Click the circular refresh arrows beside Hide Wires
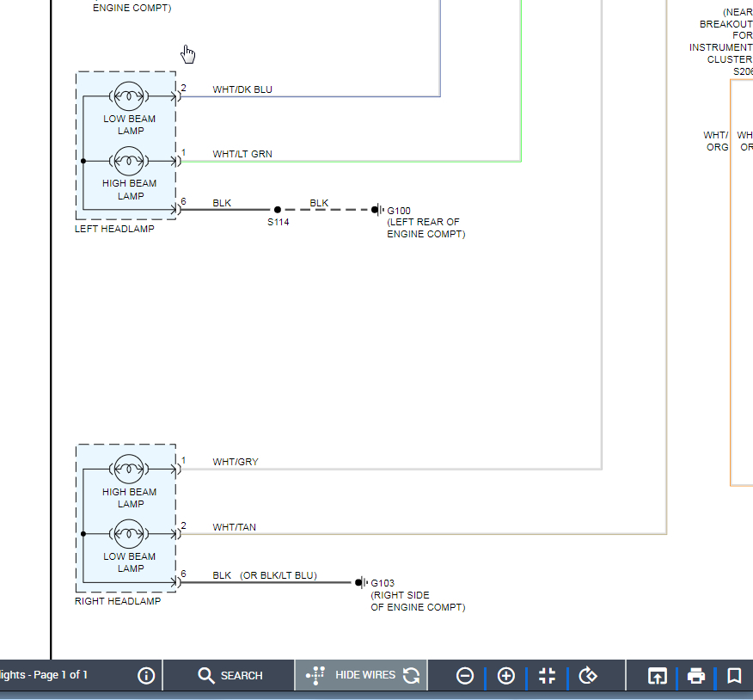 [412, 675]
